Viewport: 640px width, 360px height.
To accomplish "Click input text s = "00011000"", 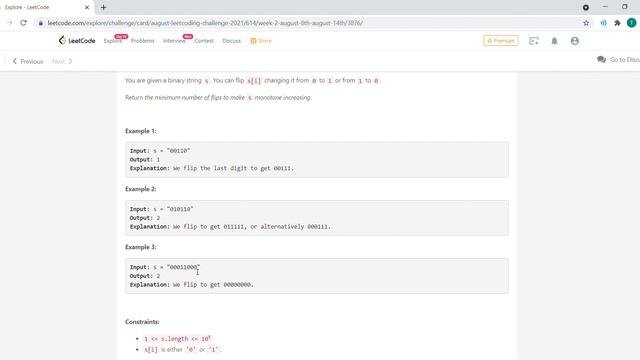I will (x=176, y=267).
